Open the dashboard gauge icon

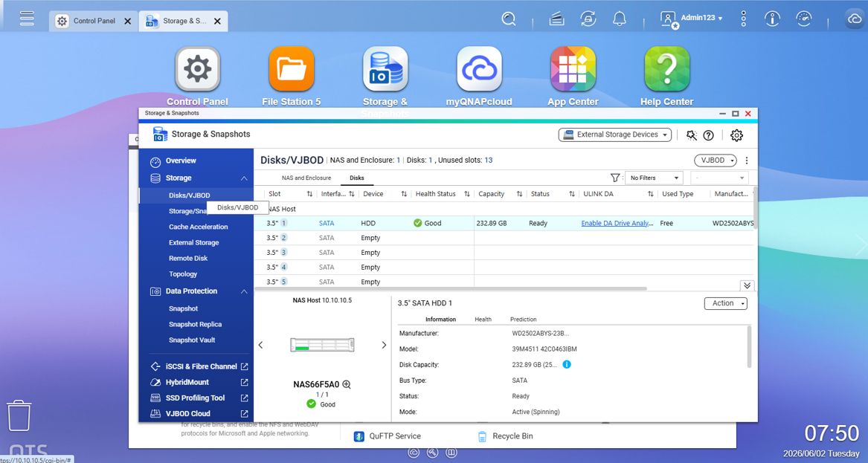804,19
